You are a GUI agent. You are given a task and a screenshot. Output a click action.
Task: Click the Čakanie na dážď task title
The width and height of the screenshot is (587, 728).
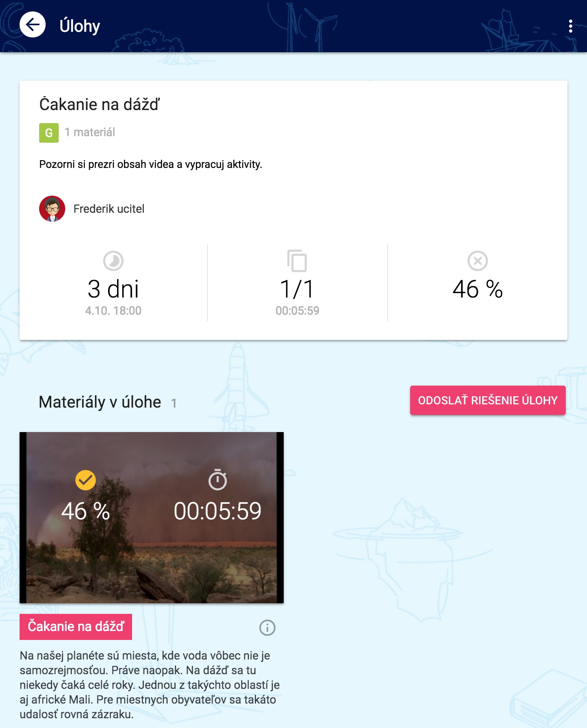(99, 104)
